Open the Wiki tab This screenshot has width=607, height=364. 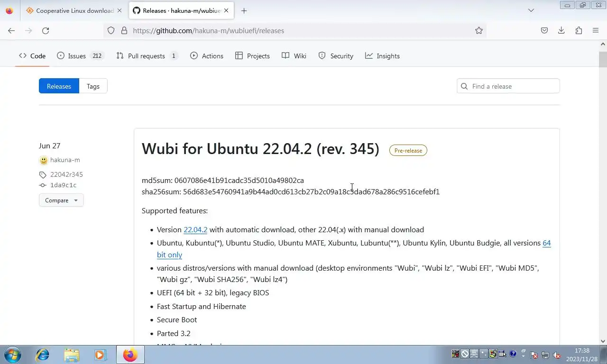(294, 56)
